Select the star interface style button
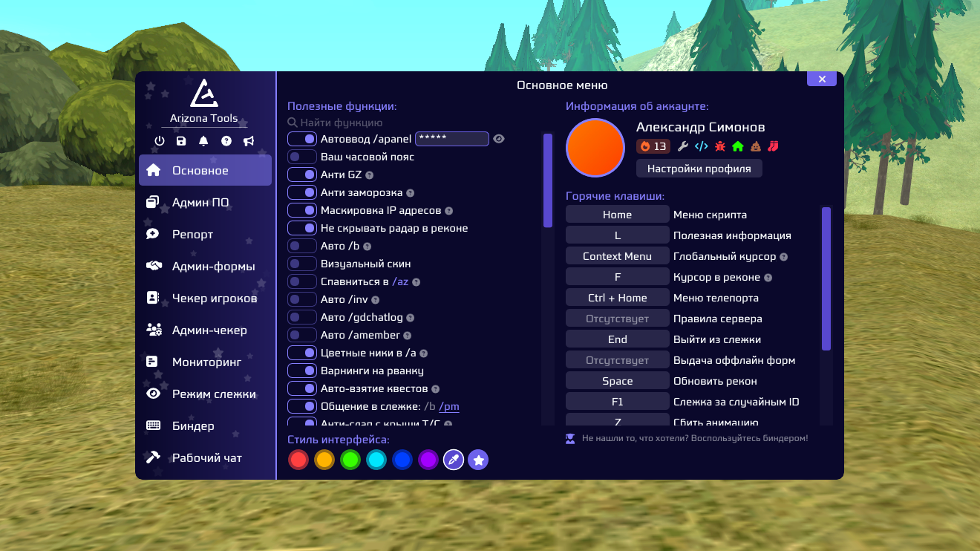Screen dimensions: 980x551 click(478, 460)
